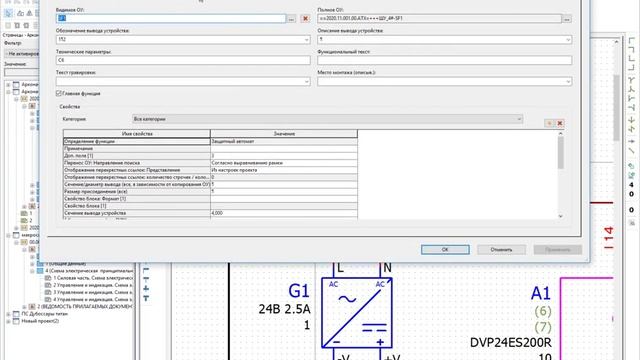Viewport: 640px width, 360px height.
Task: Open the filter dropdown 'Не активирован'
Action: [x=22, y=53]
